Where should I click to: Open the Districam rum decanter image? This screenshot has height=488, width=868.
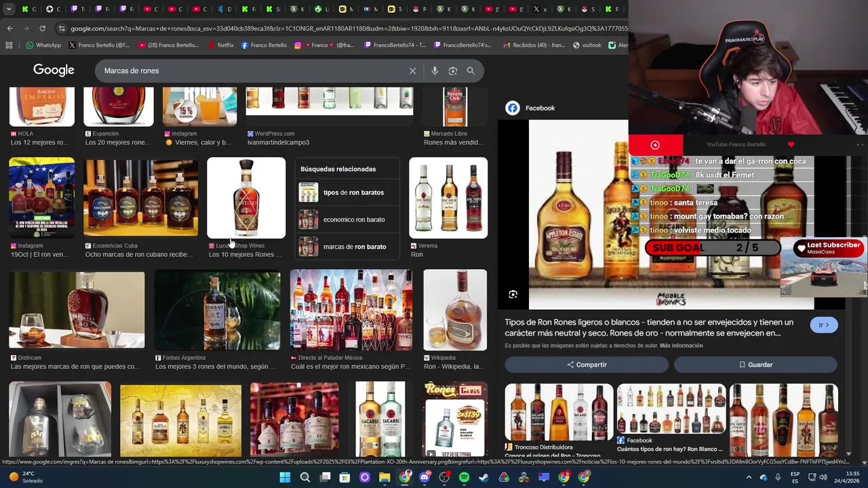coord(77,310)
